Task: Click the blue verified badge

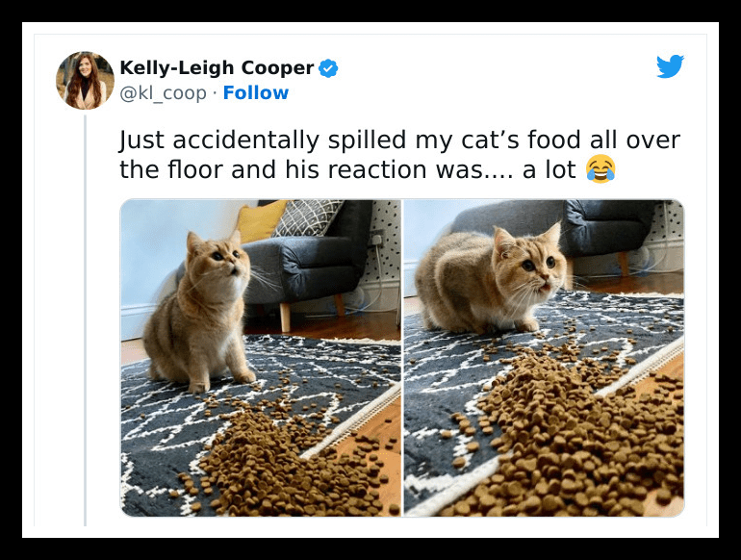Action: pyautogui.click(x=328, y=68)
